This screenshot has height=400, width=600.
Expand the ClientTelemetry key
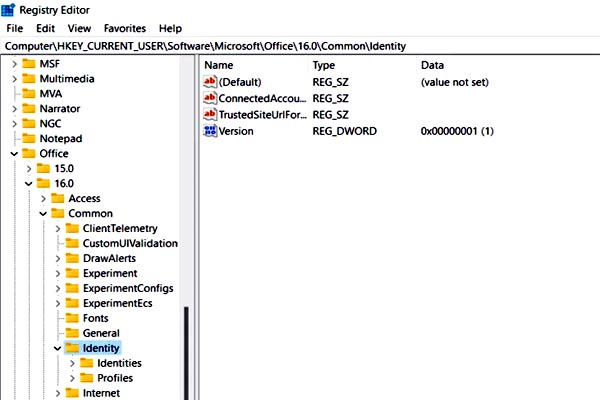(x=58, y=229)
